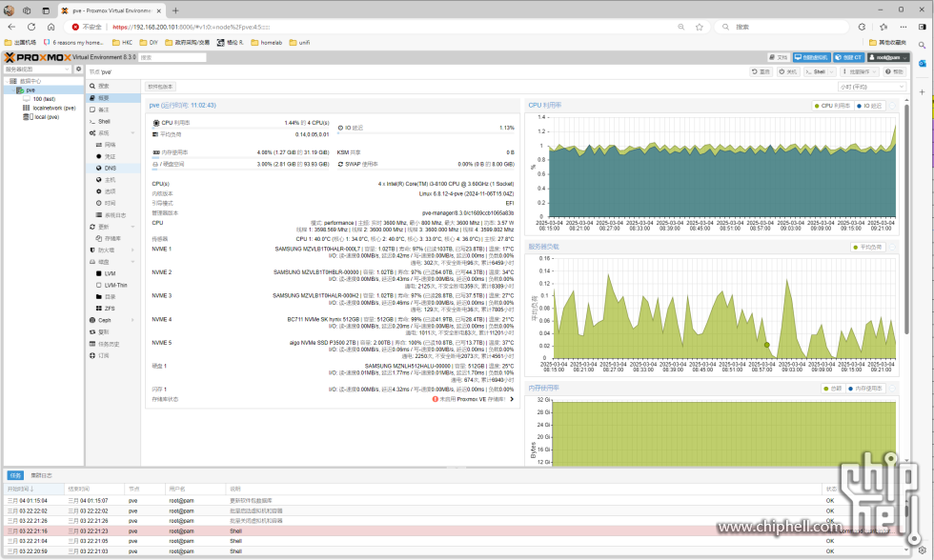The image size is (934, 560).
Task: Click the browser refresh icon
Action: (31, 27)
